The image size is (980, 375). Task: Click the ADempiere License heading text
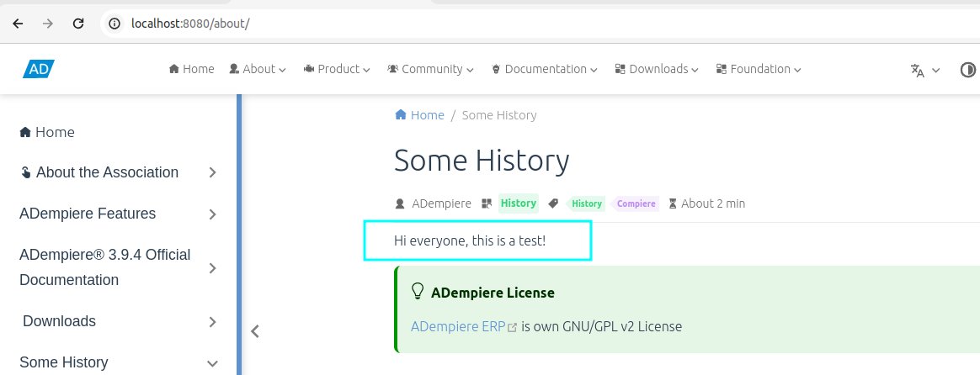coord(493,292)
